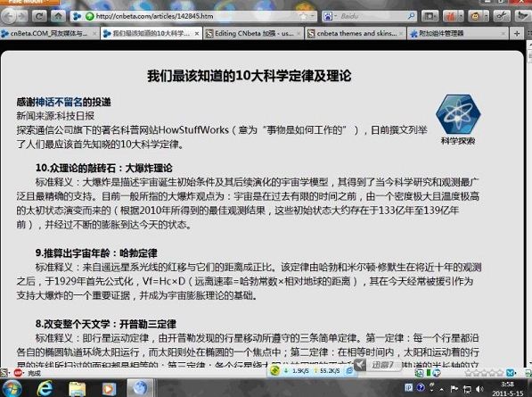Open the 神话不留名 contributor link
Image resolution: width=532 pixels, height=397 pixels.
click(59, 102)
